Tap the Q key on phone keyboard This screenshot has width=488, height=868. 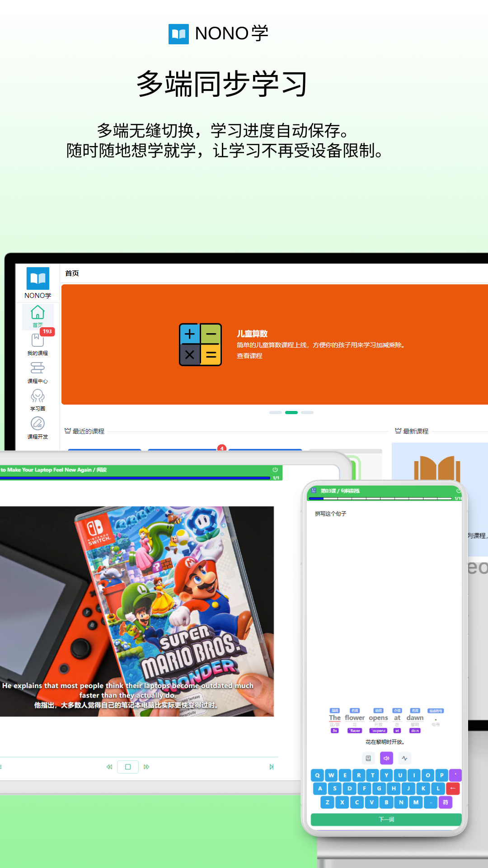[317, 775]
